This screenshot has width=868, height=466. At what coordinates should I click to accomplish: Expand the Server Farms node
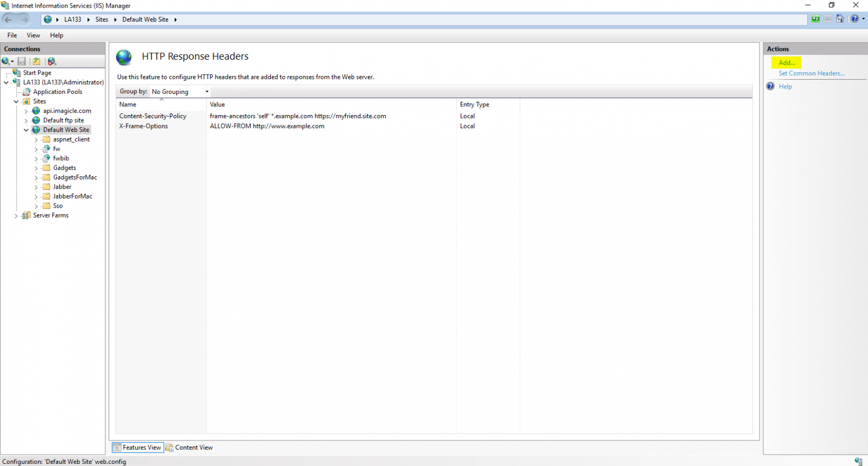[16, 216]
